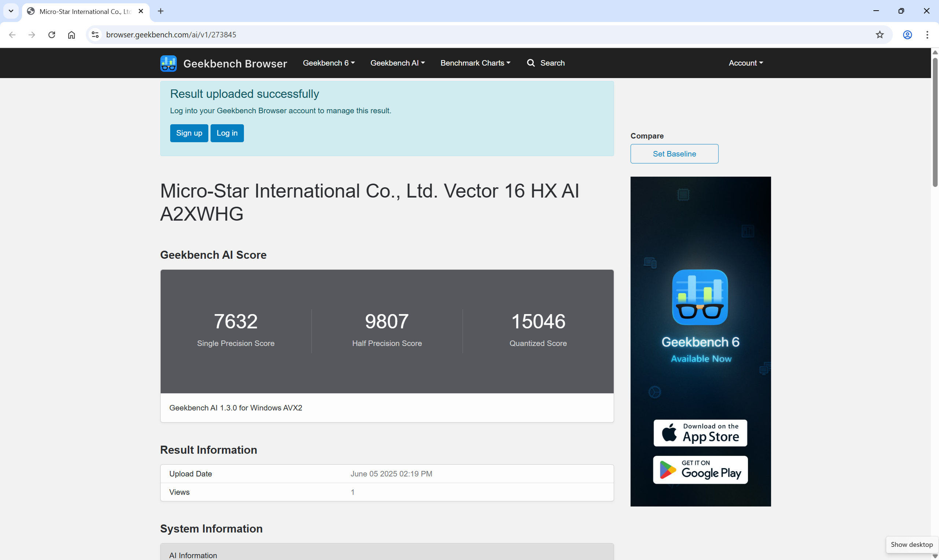939x560 pixels.
Task: Click the 15046 quantized score
Action: click(538, 321)
